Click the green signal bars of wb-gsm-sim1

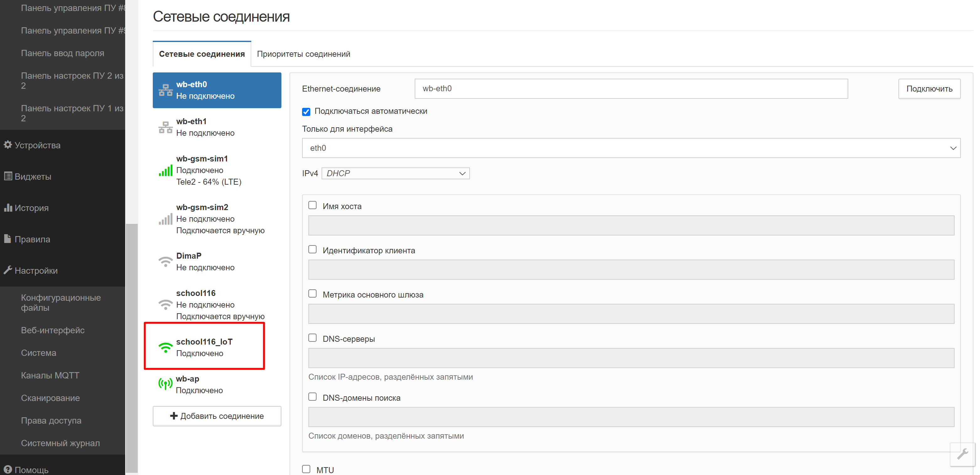[x=166, y=170]
